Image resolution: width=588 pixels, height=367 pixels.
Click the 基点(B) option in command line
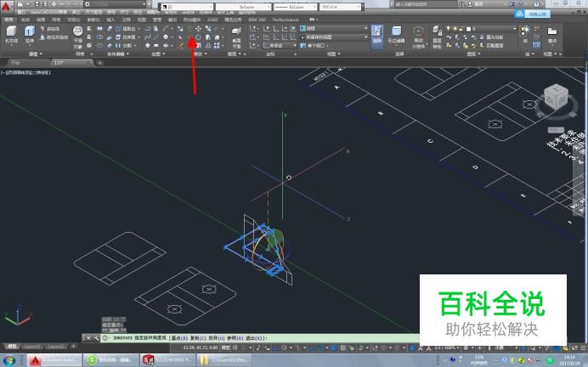(x=179, y=338)
